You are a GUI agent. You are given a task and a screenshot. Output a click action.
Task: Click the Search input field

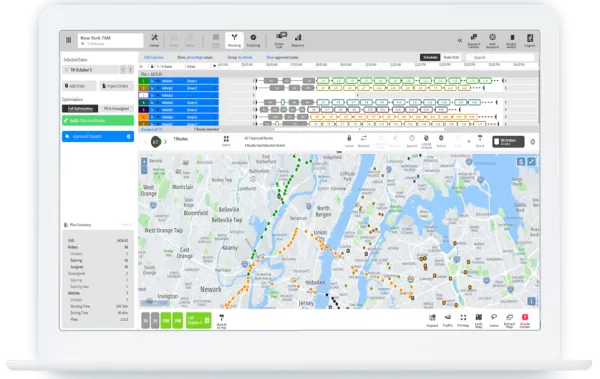click(x=501, y=57)
